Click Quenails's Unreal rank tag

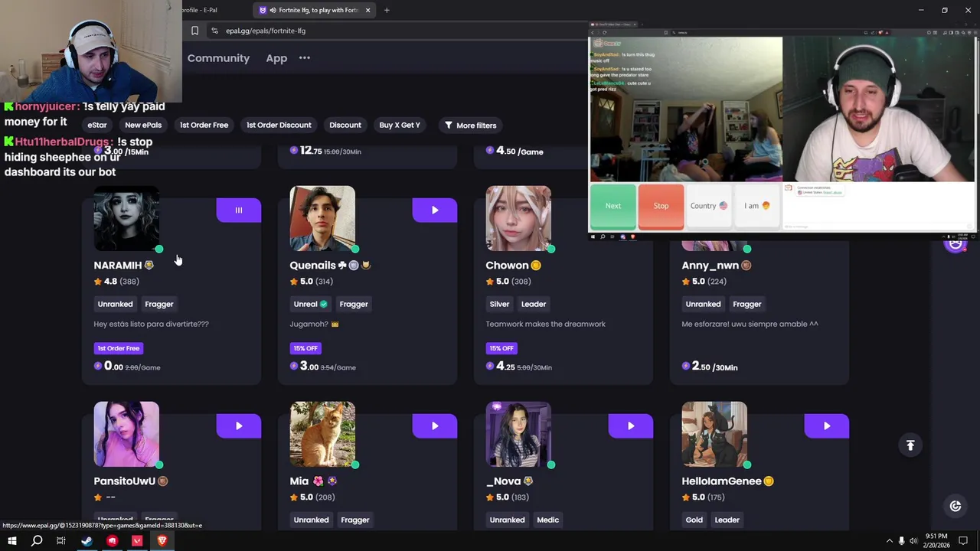click(310, 305)
